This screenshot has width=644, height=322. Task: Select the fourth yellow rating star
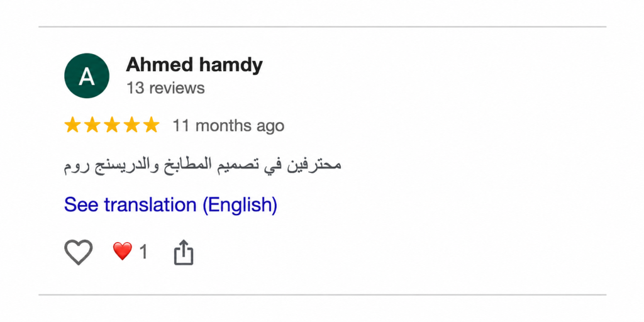[131, 125]
